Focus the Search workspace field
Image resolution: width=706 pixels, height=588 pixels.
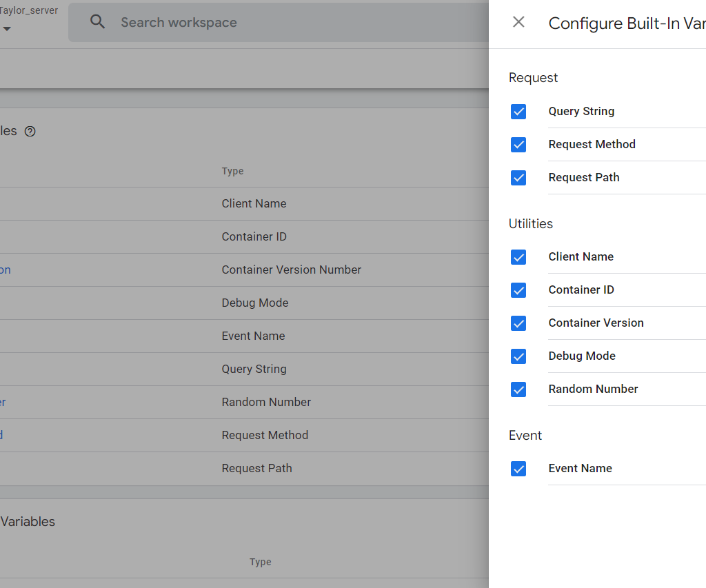279,23
